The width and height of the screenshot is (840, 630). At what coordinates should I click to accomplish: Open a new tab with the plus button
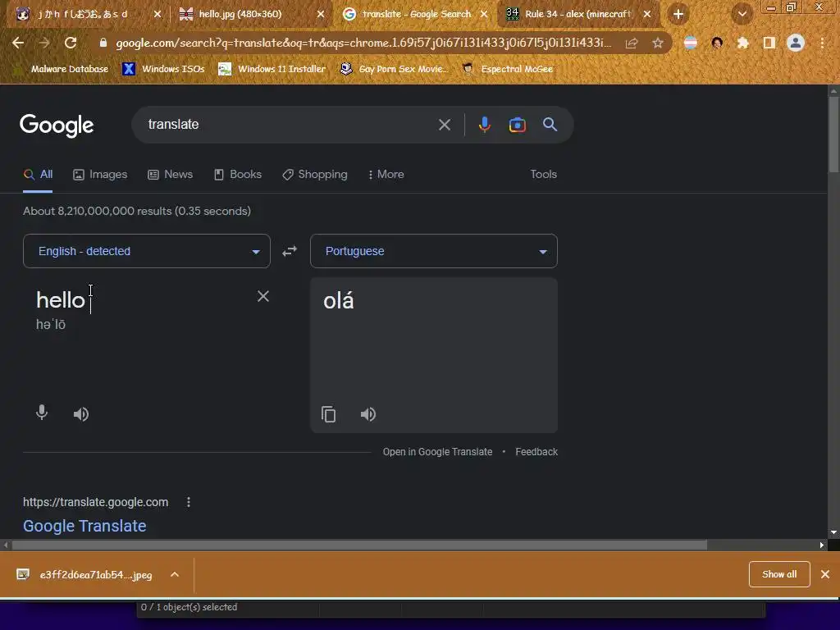(678, 14)
